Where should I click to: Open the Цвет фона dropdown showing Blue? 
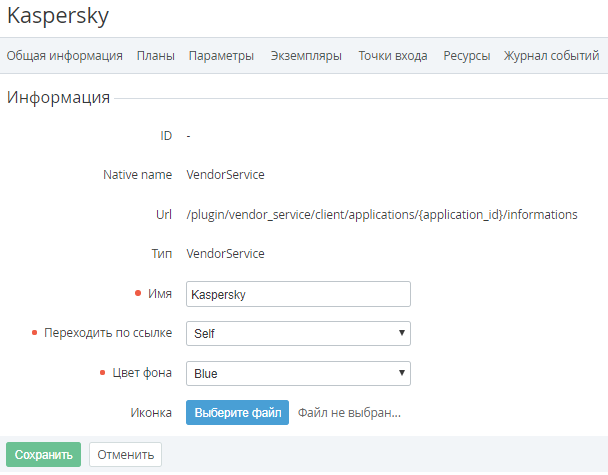pos(298,373)
